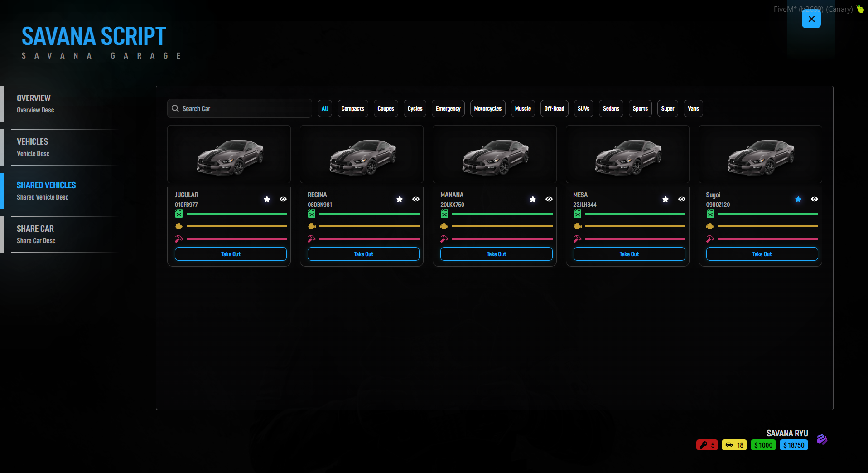Click the star icon on REGINA card
The height and width of the screenshot is (473, 868).
click(400, 199)
